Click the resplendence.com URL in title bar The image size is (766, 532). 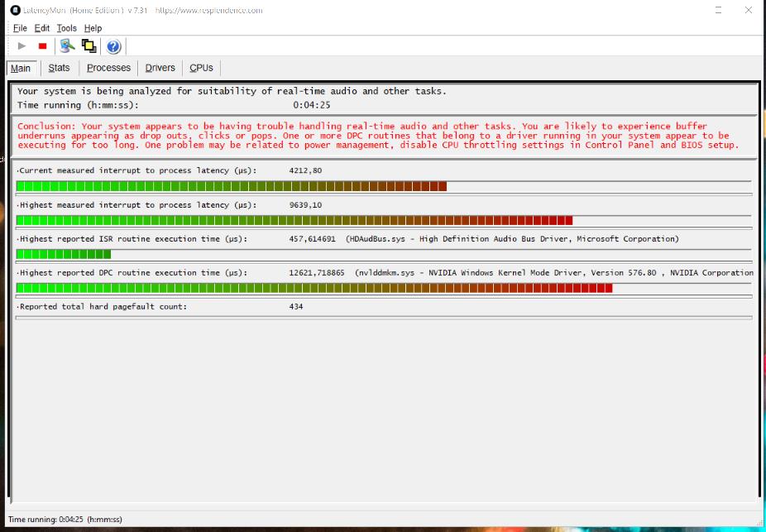(208, 10)
